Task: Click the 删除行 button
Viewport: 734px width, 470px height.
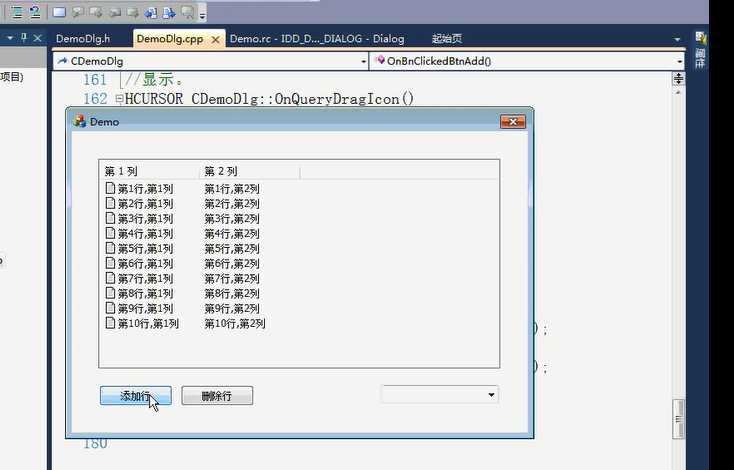Action: click(217, 396)
